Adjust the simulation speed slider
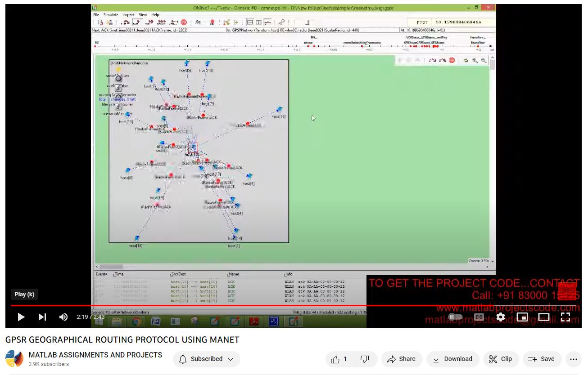588x375 pixels. click(x=308, y=22)
